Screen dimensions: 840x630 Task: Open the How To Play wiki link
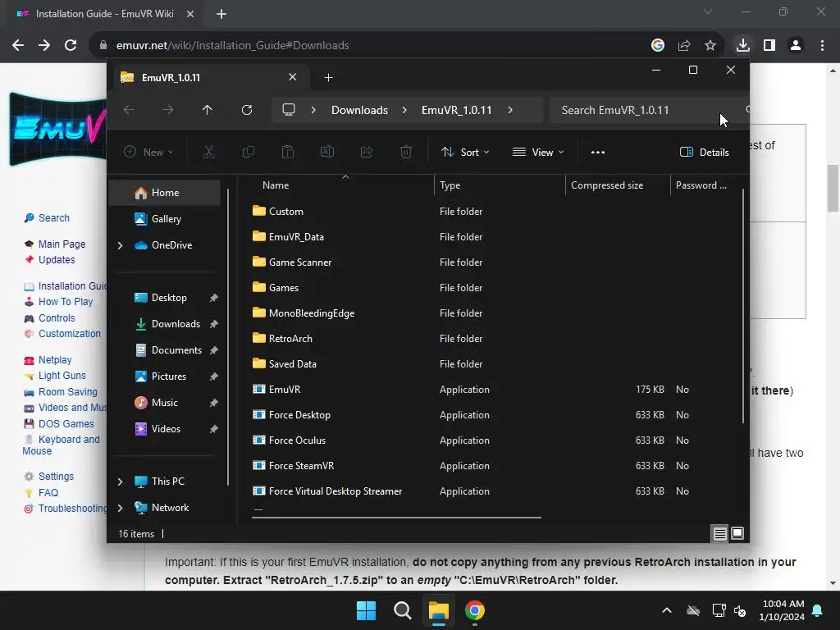coord(66,302)
